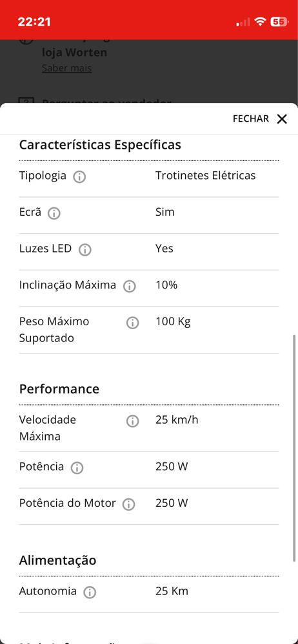Select the Características Específicas heading
Viewport: 298px width, 644px height.
click(x=100, y=145)
